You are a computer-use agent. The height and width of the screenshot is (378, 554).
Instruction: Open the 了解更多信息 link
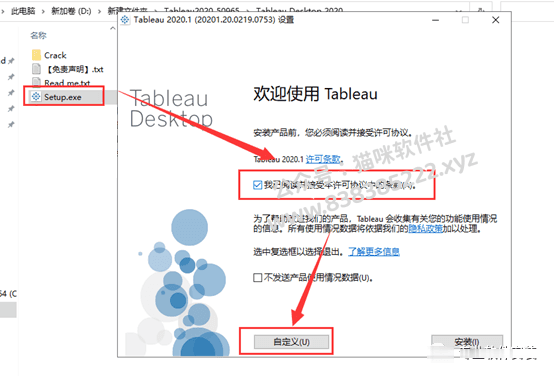374,252
